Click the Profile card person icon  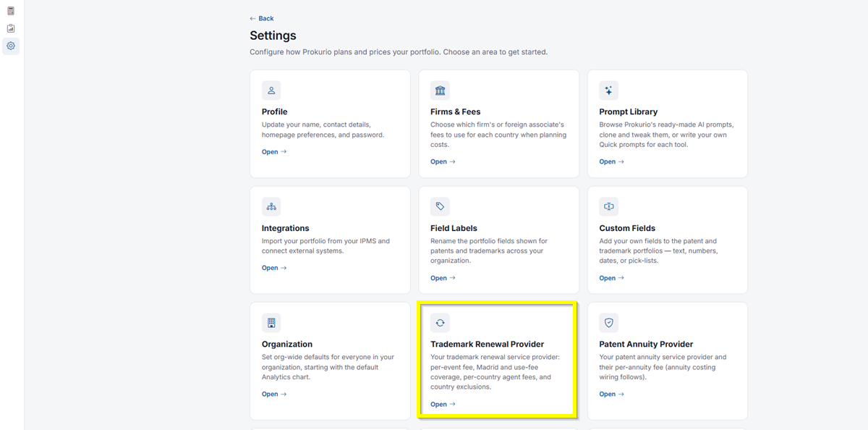tap(271, 90)
